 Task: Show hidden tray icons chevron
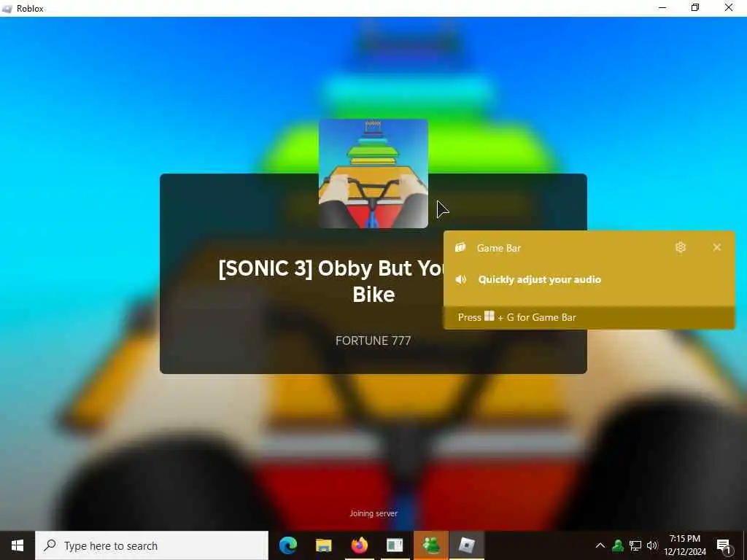600,545
